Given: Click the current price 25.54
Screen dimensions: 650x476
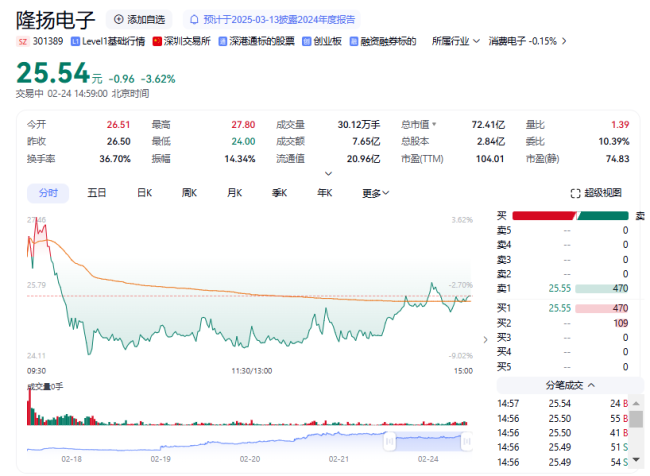Looking at the screenshot, I should pos(53,73).
